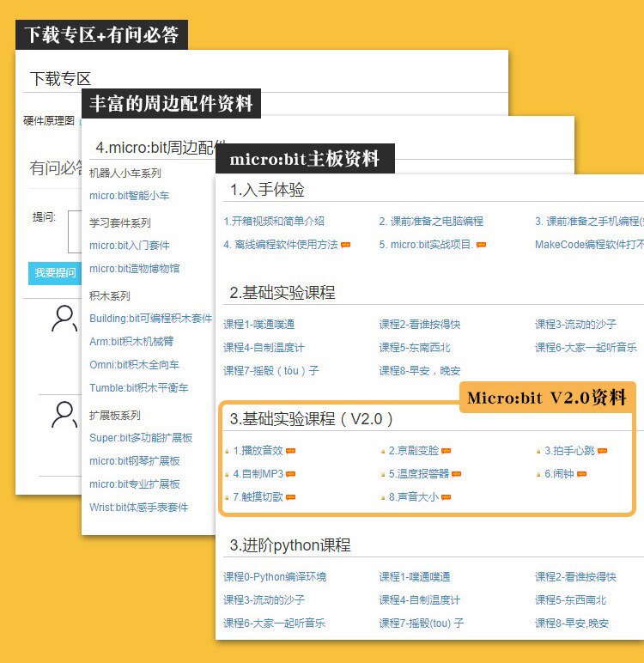644x663 pixels.
Task: Click the 学习套件系列 category label
Action: (x=119, y=222)
